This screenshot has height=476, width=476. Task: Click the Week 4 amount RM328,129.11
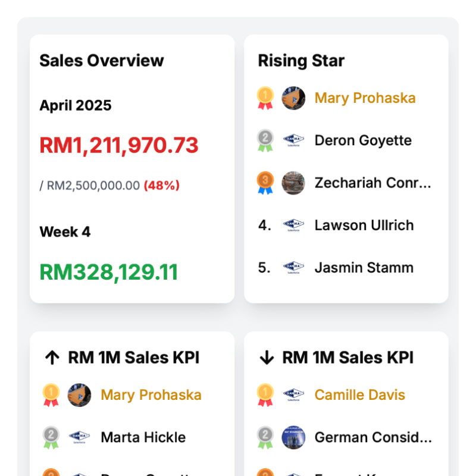tap(109, 272)
